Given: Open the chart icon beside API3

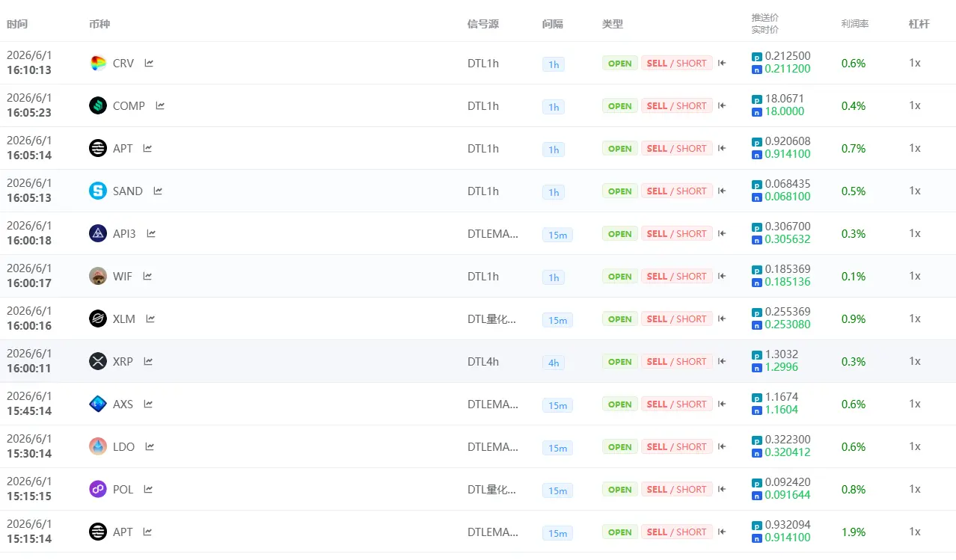Looking at the screenshot, I should (x=151, y=234).
